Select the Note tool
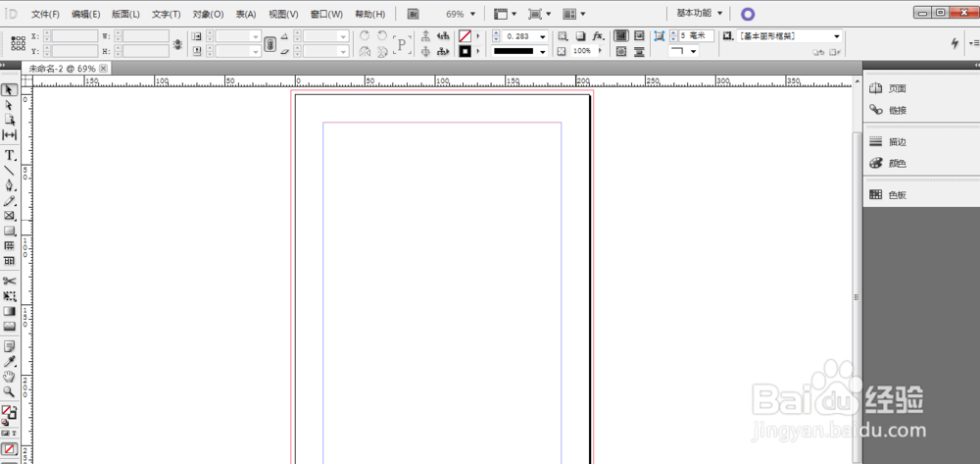 (9, 346)
